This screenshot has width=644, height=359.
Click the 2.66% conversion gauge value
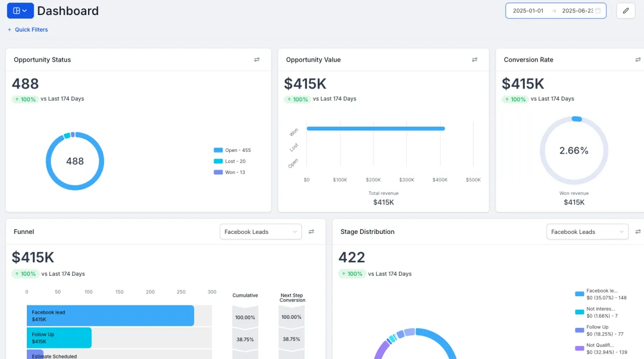point(574,151)
